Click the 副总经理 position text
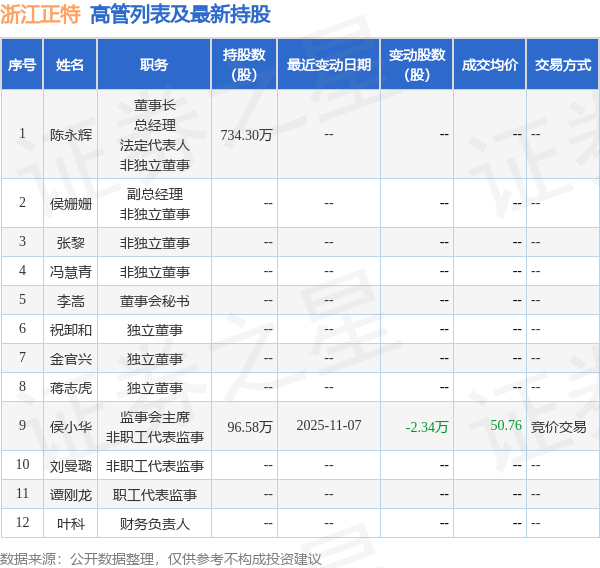600x568 pixels. coord(155,194)
